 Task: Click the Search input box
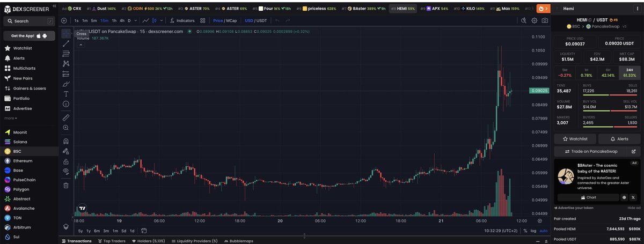pyautogui.click(x=29, y=21)
